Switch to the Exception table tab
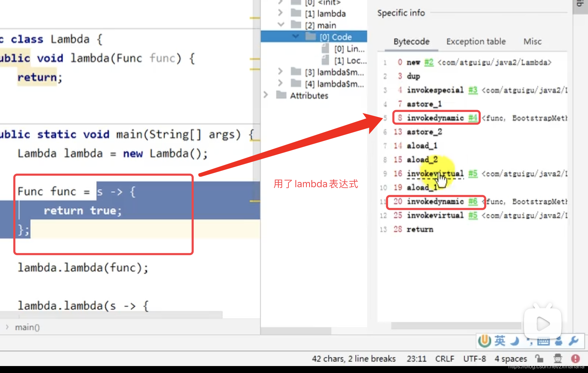Screen dimensions: 588x373 [x=476, y=41]
